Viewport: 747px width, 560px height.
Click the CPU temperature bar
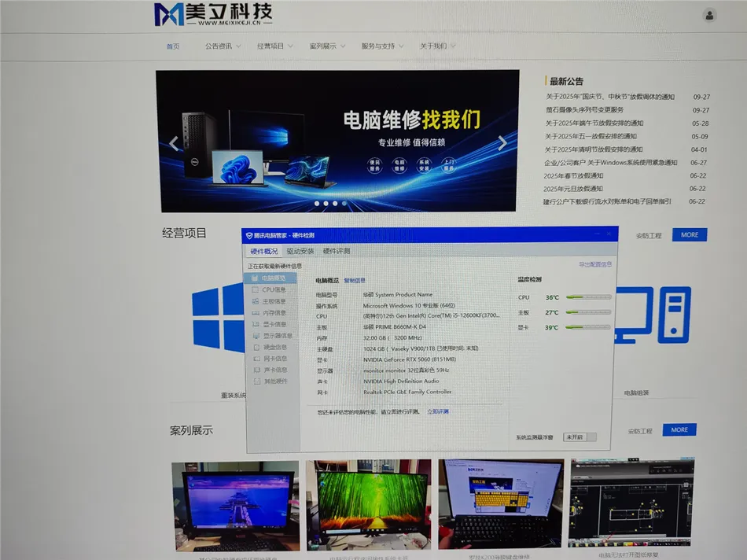coord(589,297)
